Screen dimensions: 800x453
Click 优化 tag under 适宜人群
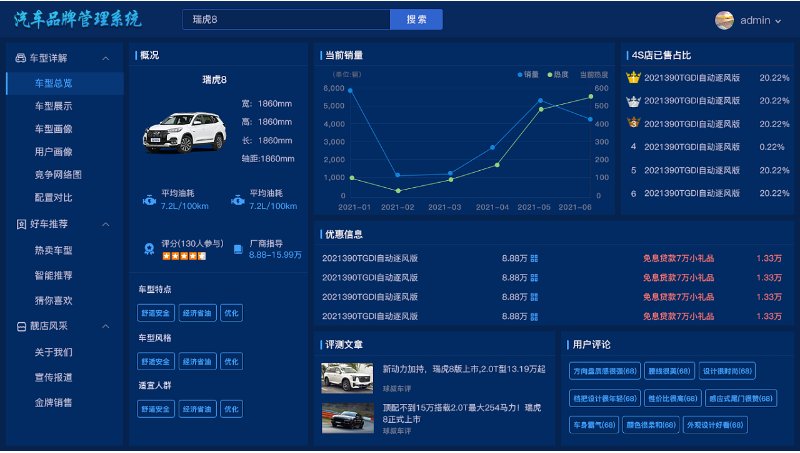pos(231,409)
